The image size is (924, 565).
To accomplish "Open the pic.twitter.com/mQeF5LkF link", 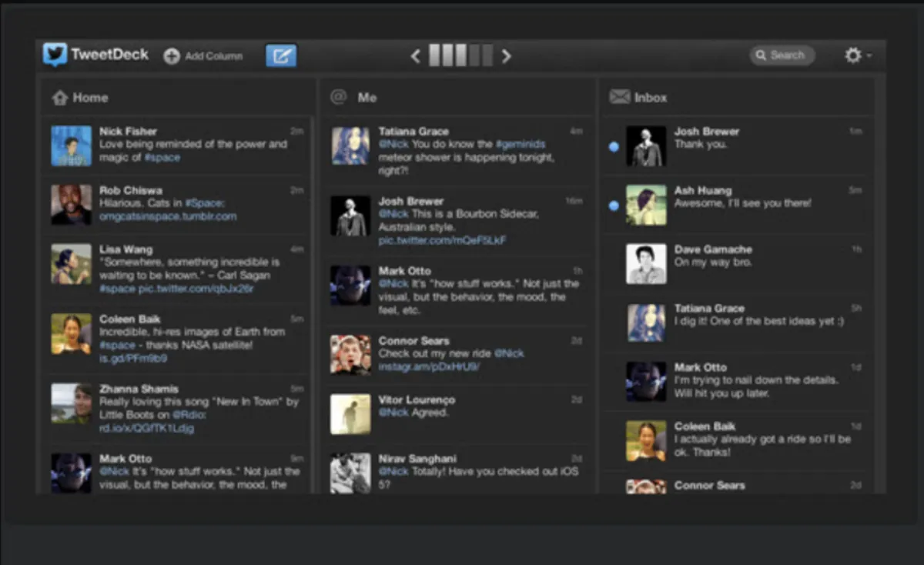I will coord(442,240).
